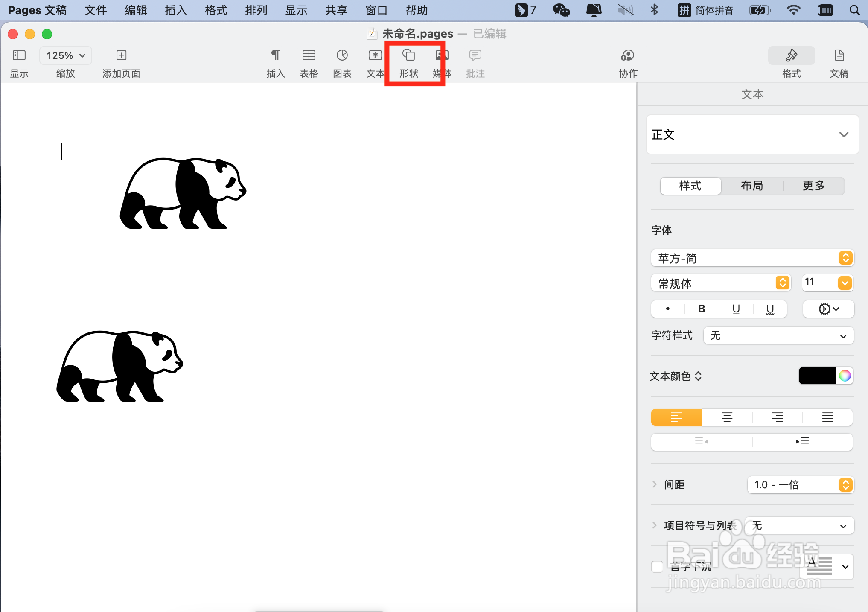Select center text alignment
Image resolution: width=868 pixels, height=612 pixels.
727,417
